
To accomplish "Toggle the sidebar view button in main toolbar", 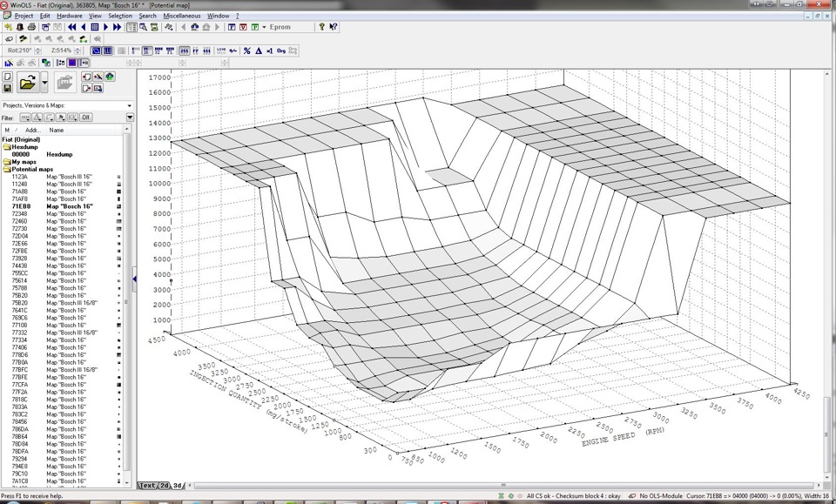I will (131, 27).
